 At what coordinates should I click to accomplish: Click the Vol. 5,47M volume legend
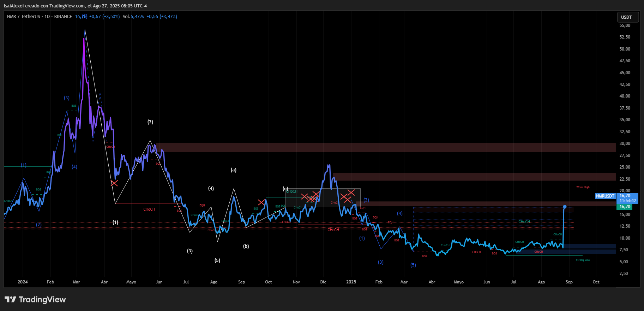(133, 17)
